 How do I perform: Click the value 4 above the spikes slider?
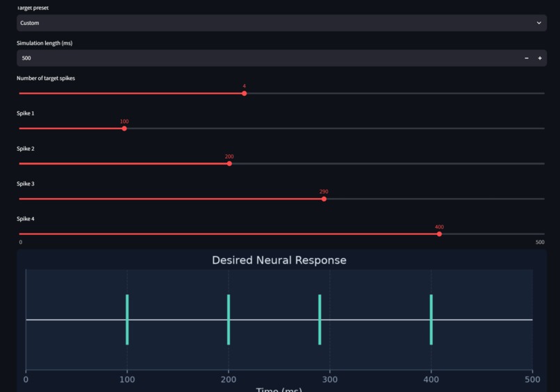coord(245,86)
